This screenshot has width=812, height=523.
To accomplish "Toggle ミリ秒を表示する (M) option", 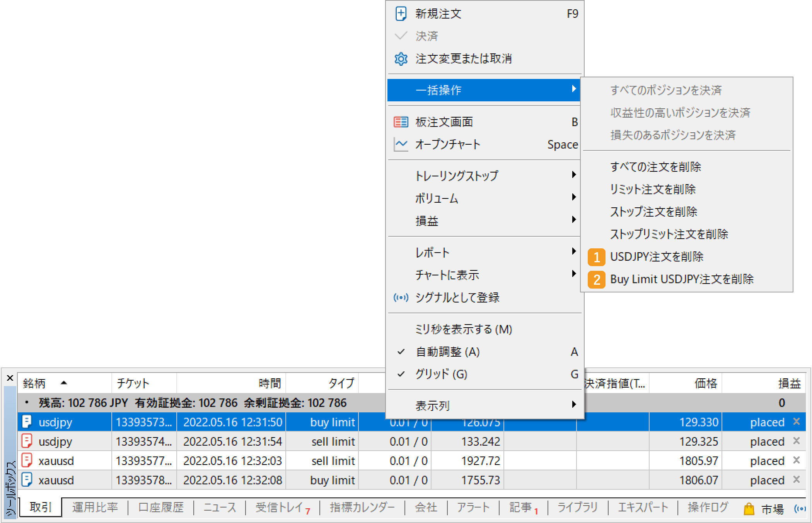I will 485,330.
